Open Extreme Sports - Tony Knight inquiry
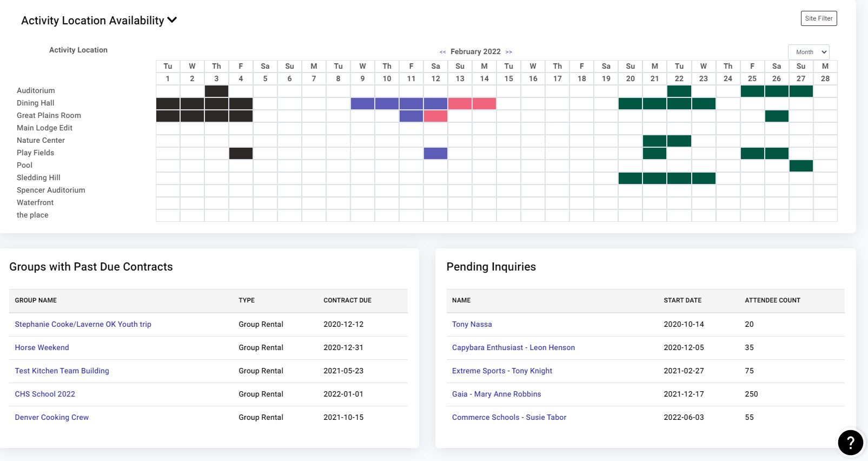The height and width of the screenshot is (461, 868). point(502,371)
